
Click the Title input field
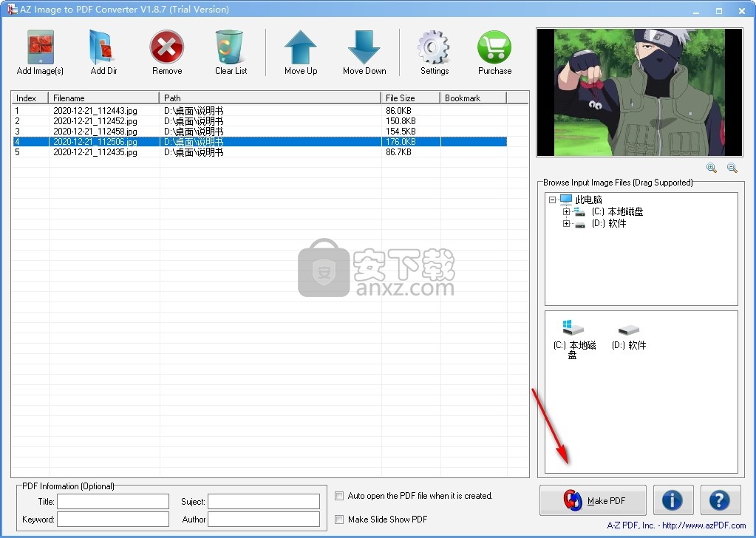tap(113, 501)
